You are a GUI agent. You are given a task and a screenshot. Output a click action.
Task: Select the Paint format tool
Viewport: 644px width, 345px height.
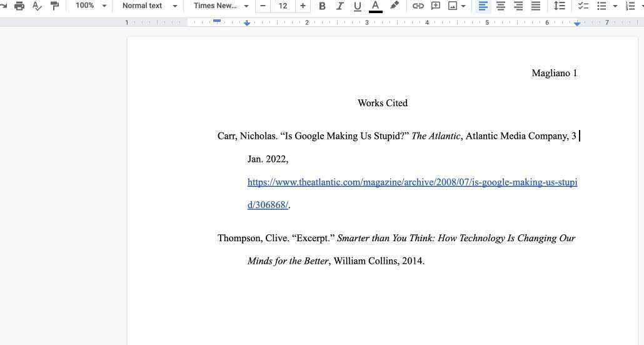54,6
